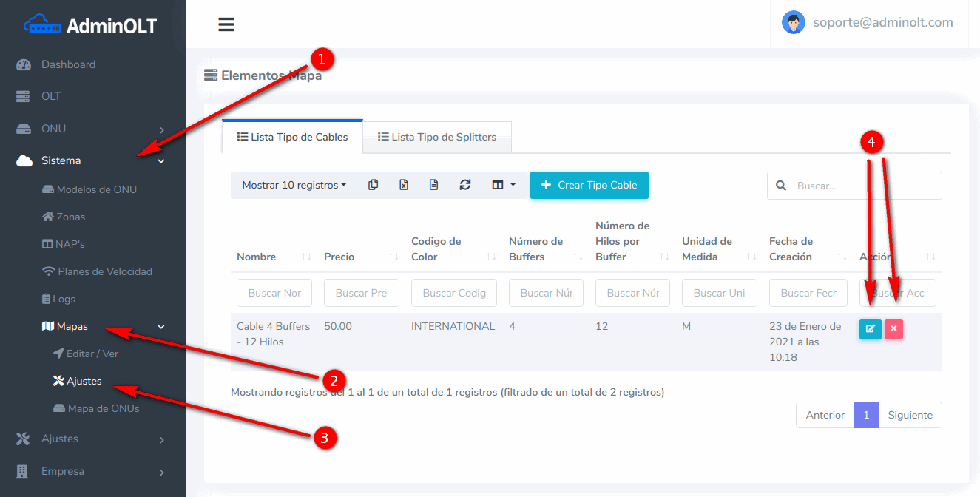Viewport: 980px width, 497px height.
Task: Export table with Excel icon
Action: pos(404,185)
